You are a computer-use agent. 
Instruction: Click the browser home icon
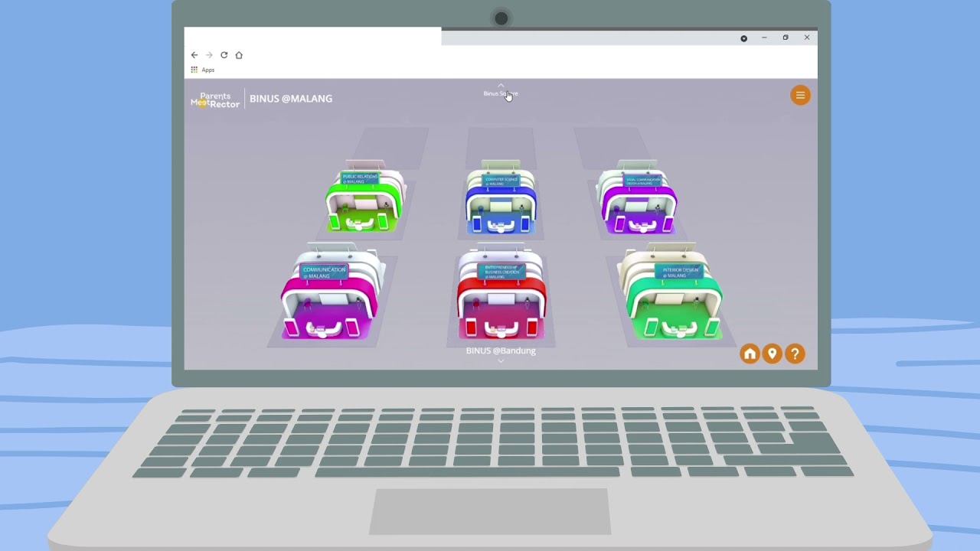tap(239, 55)
